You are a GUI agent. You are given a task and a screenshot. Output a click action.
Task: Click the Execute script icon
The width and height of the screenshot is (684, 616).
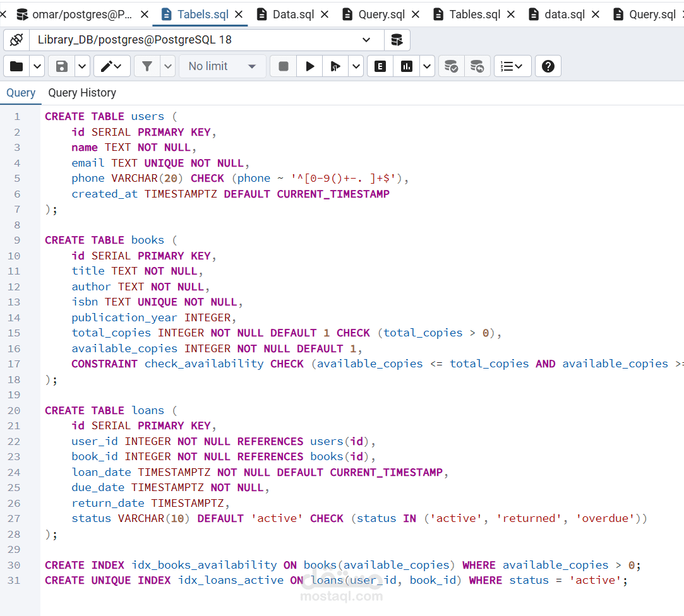[335, 66]
